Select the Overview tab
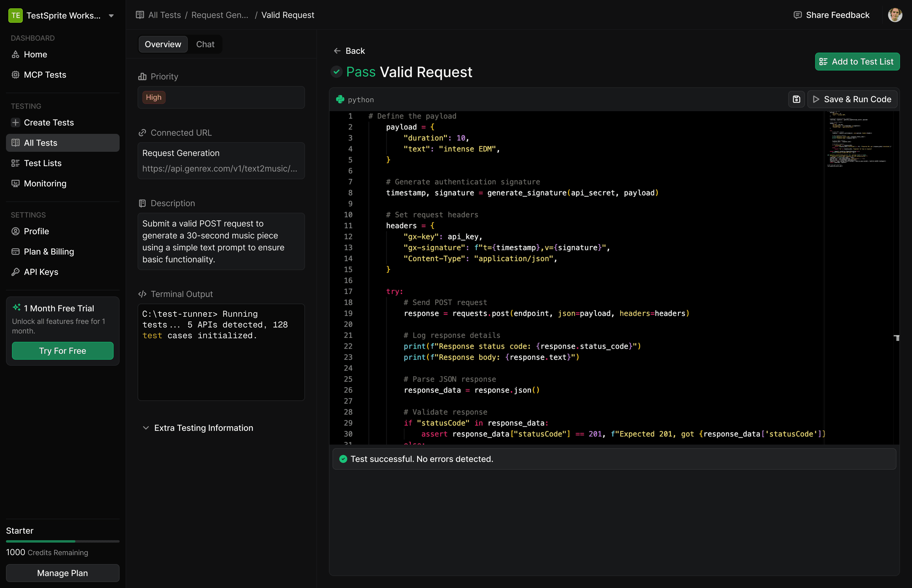912x588 pixels. [x=163, y=44]
